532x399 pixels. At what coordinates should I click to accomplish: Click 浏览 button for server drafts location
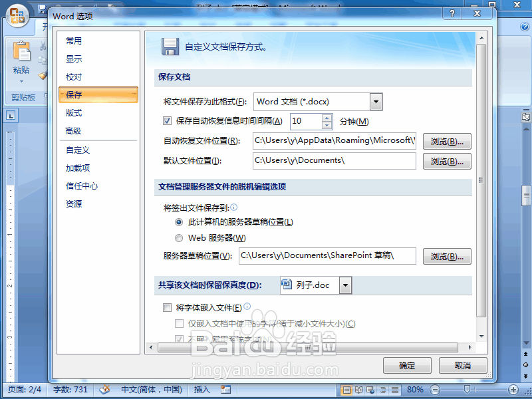tap(447, 257)
